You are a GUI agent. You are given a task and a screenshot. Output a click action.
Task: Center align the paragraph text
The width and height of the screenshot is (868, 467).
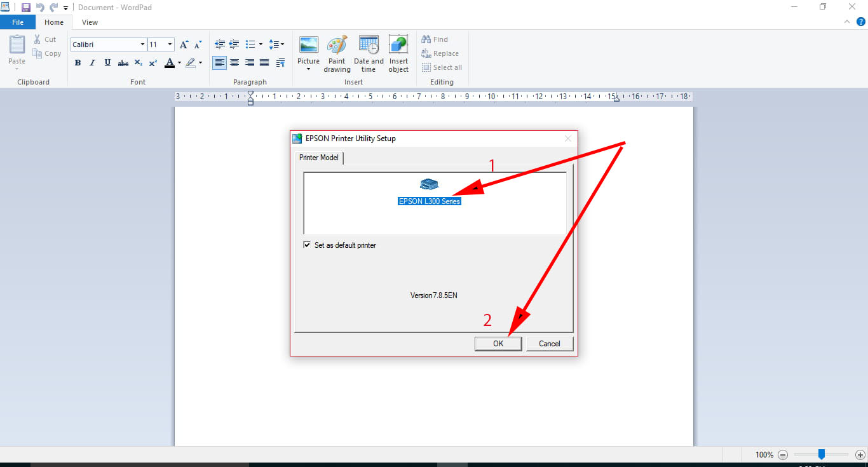point(234,63)
